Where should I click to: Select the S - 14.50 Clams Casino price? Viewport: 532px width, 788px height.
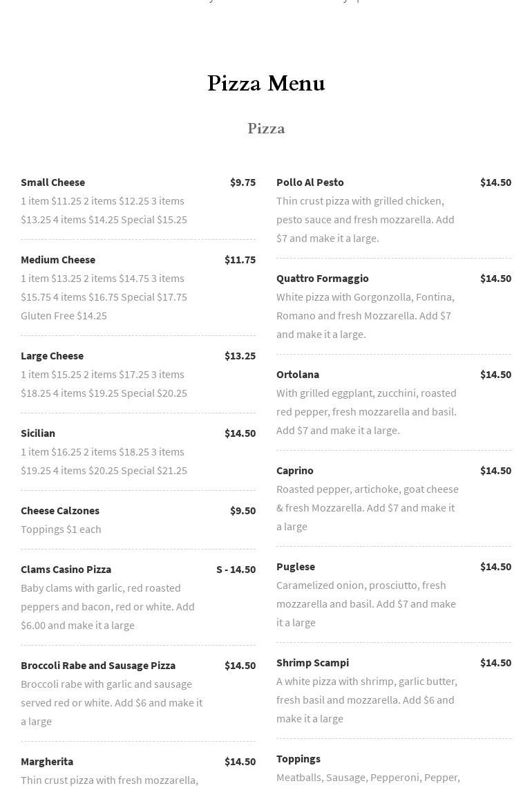[x=236, y=570]
